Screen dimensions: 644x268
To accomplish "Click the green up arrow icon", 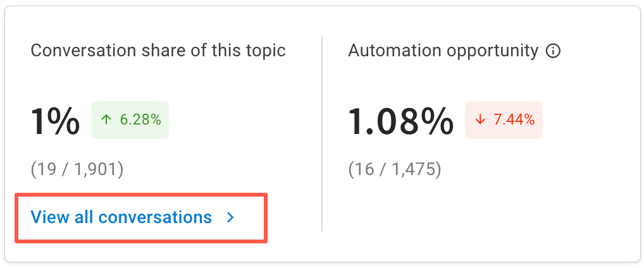I will (106, 120).
